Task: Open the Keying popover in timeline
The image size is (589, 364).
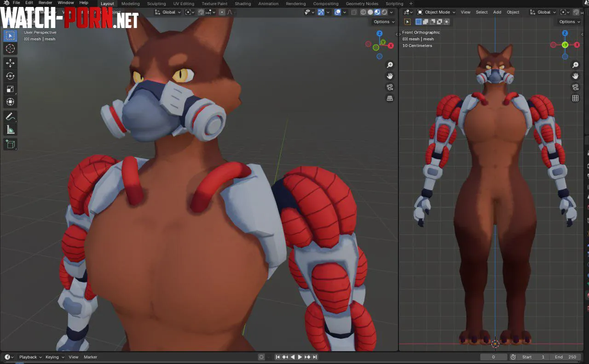Action: [55, 357]
